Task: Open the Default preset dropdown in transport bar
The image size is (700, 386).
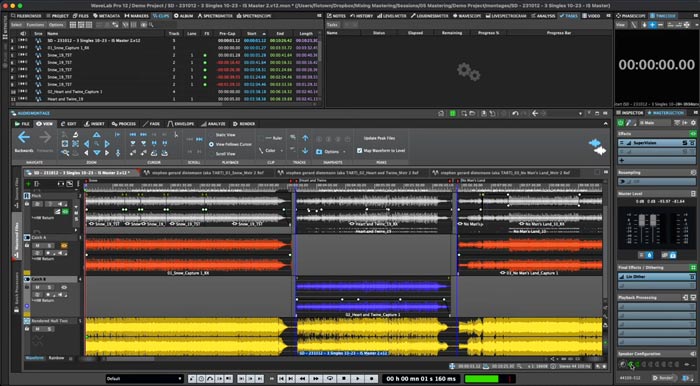Action: [145, 378]
